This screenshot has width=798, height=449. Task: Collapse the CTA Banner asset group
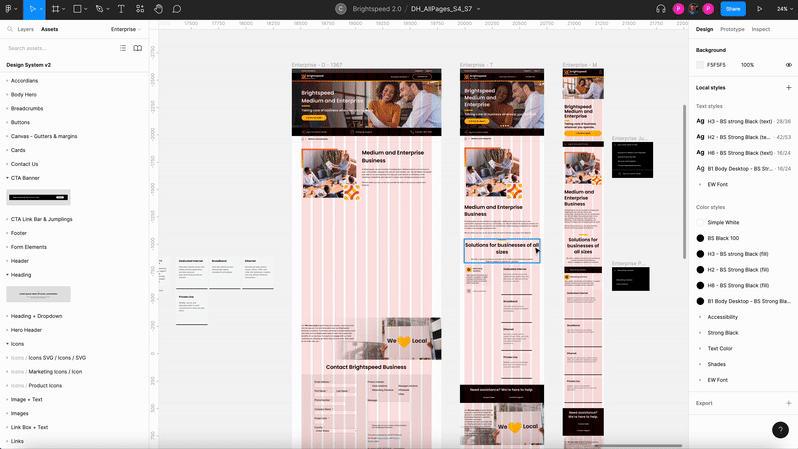[7, 178]
